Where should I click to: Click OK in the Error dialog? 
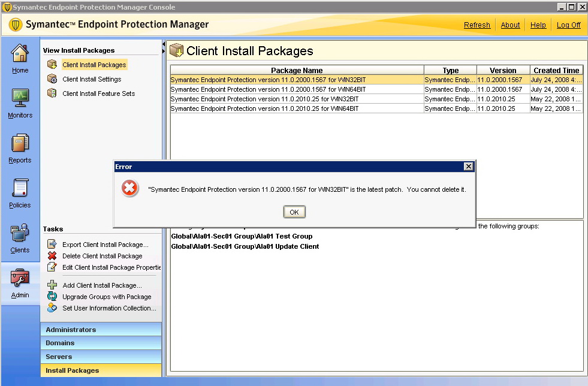click(x=294, y=212)
